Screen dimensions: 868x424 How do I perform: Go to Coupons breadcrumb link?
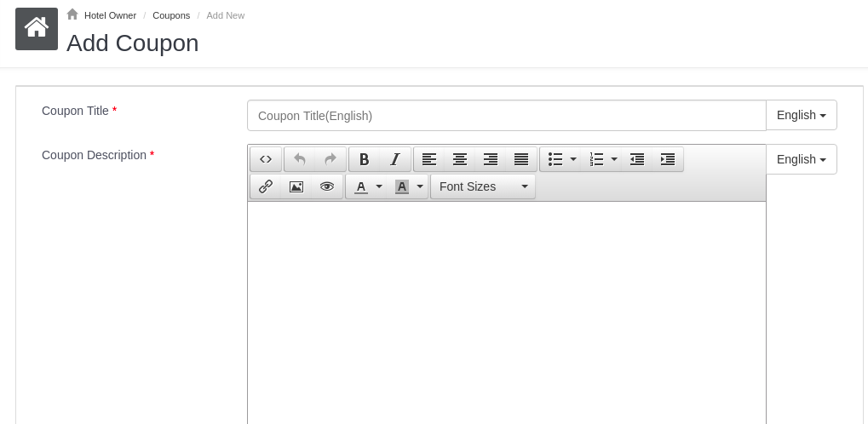point(171,15)
